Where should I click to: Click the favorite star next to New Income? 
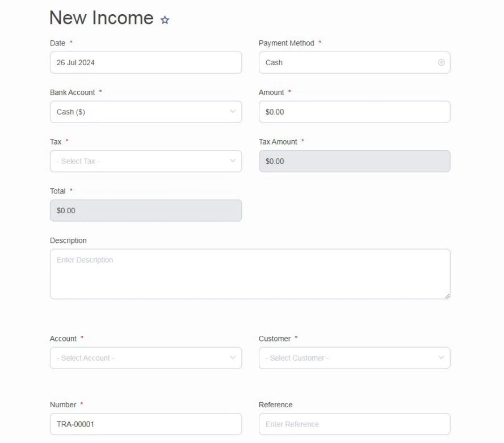click(165, 20)
